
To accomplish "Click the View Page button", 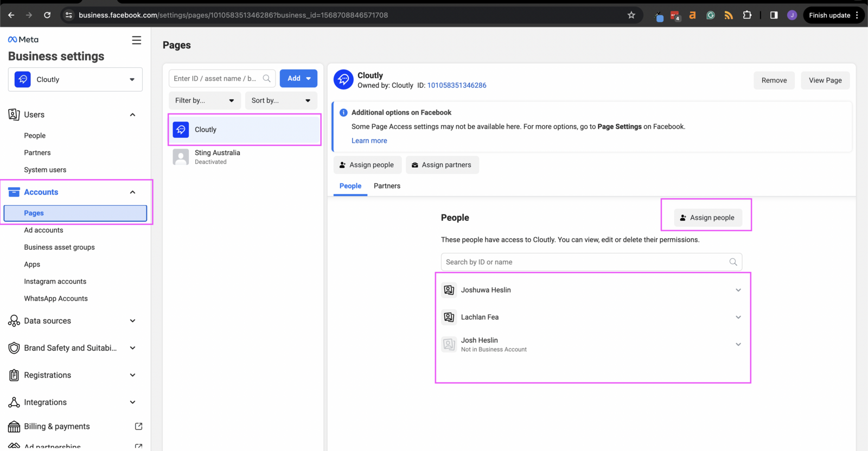I will click(x=825, y=80).
